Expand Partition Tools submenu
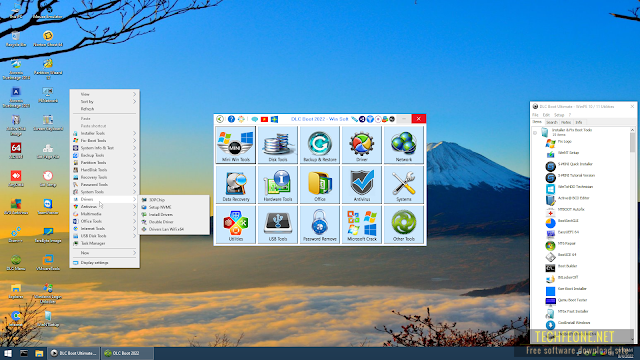Image resolution: width=640 pixels, height=360 pixels. click(x=105, y=162)
